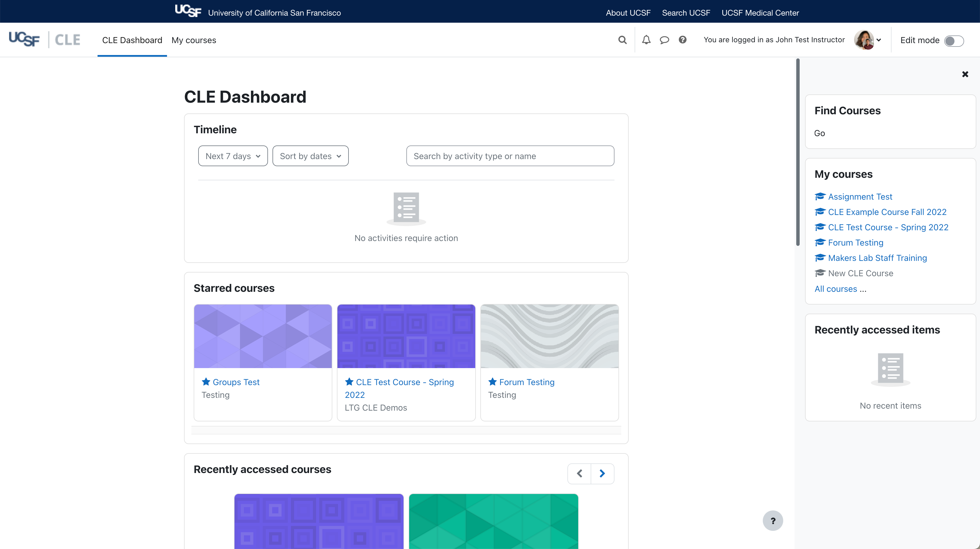The image size is (980, 549).
Task: Click the All courses link
Action: (835, 289)
